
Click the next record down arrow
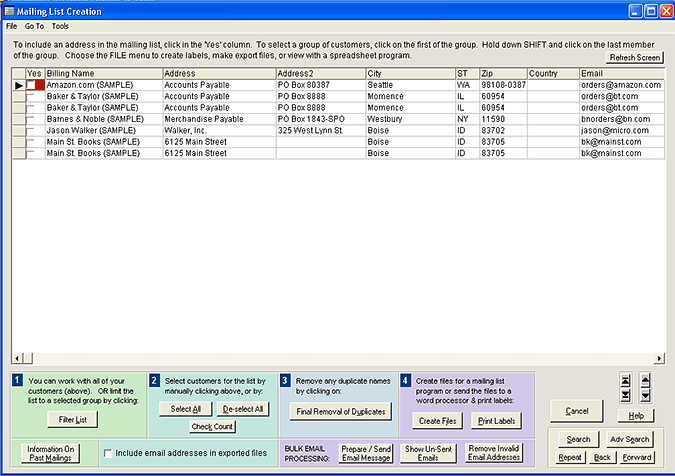coord(645,395)
